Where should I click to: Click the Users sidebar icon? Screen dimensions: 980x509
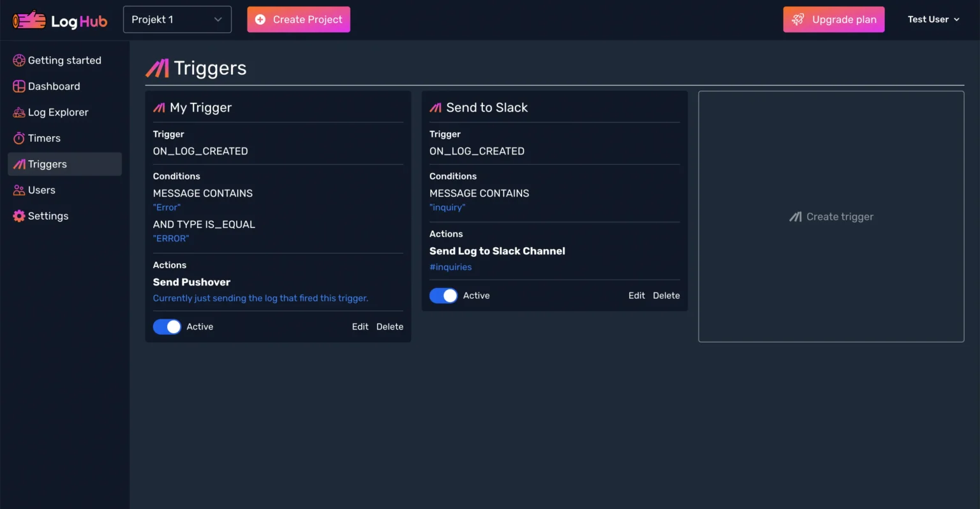point(19,190)
